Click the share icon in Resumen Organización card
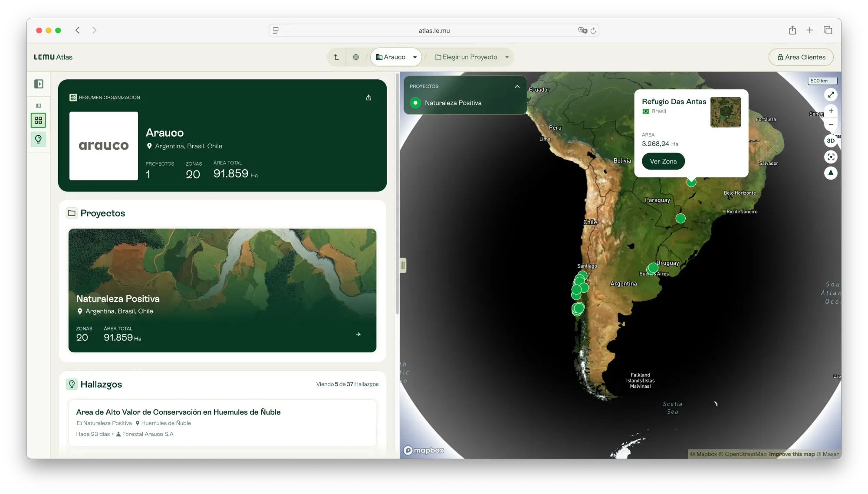This screenshot has width=868, height=494. tap(368, 98)
